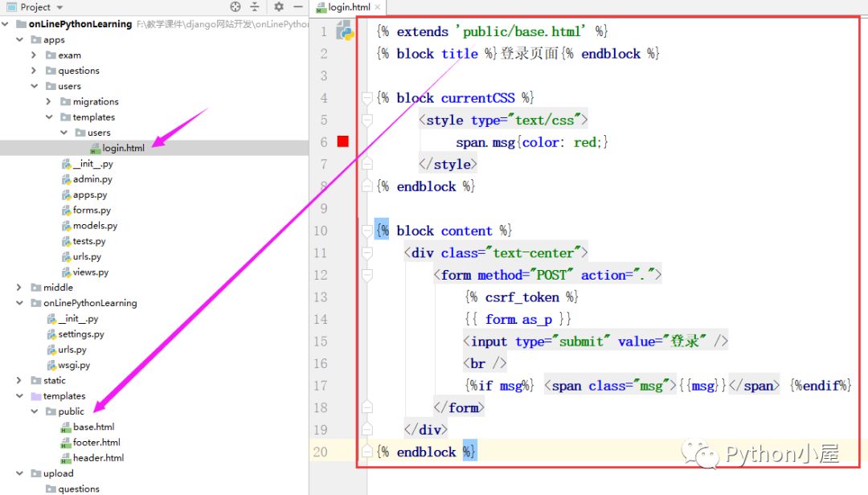Select tests.py file in tree
Screen dimensions: 868x495
pos(89,241)
